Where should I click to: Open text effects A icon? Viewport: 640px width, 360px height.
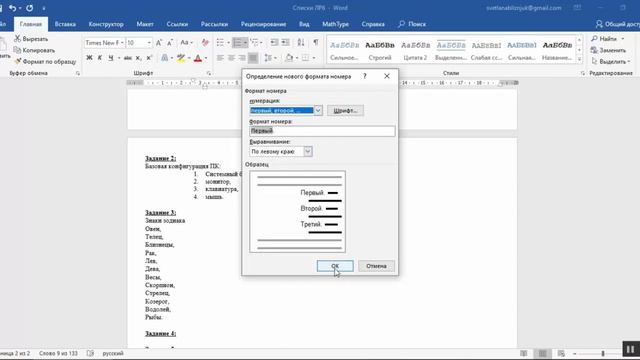click(x=164, y=58)
